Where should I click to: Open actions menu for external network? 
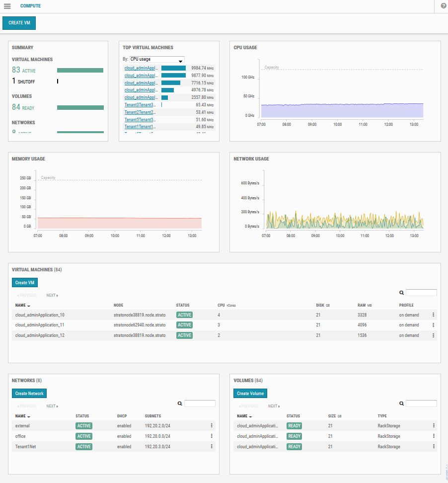pyautogui.click(x=212, y=426)
